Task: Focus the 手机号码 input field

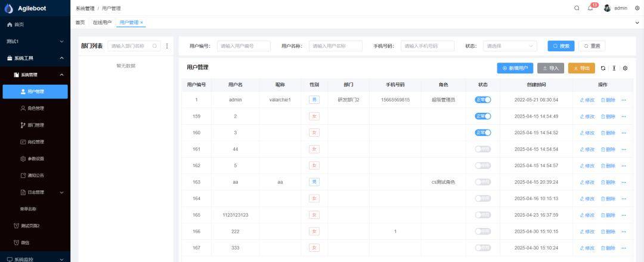Action: [x=428, y=46]
